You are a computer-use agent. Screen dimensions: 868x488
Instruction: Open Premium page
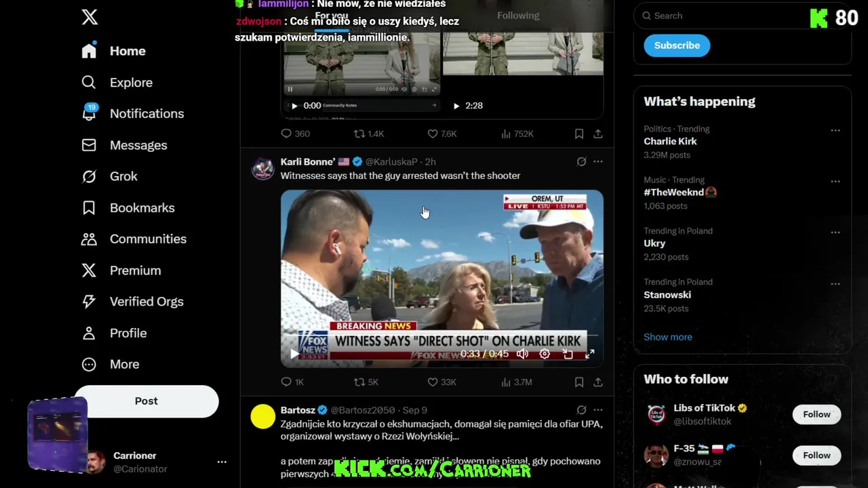tap(121, 270)
